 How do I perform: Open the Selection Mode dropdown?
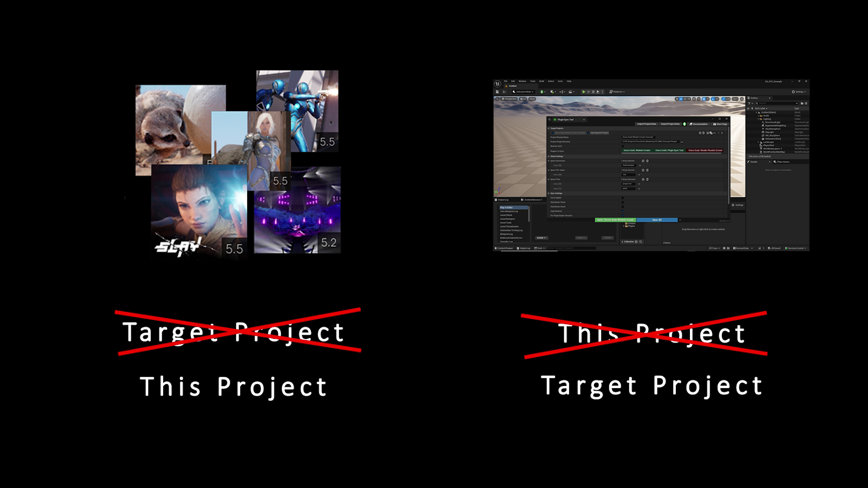[x=523, y=92]
